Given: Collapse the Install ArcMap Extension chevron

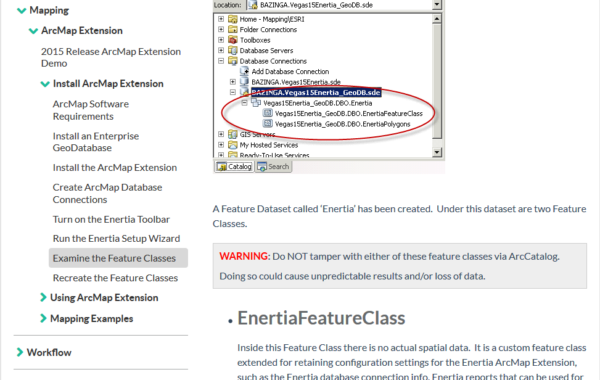Looking at the screenshot, I should [45, 84].
